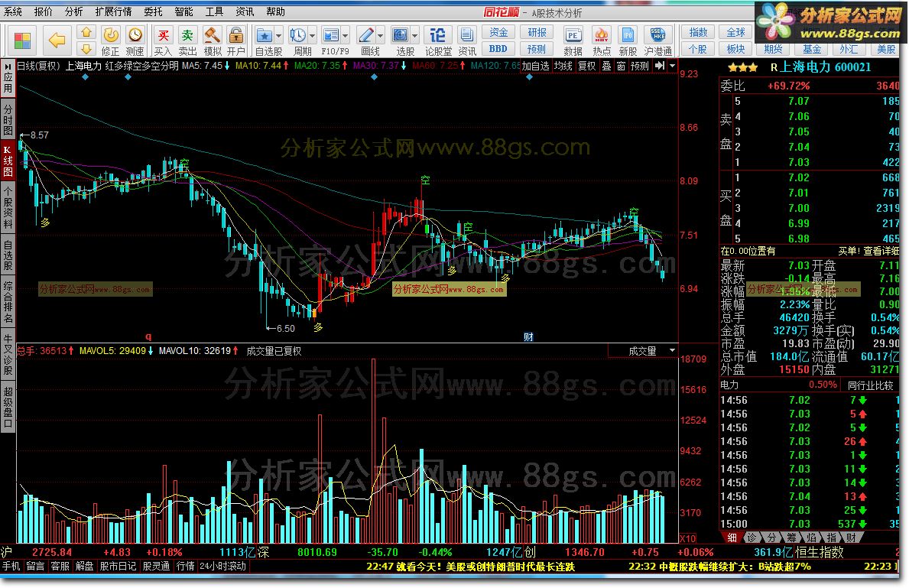Image resolution: width=909 pixels, height=588 pixels.
Task: Expand the 自选股 dropdown arrow
Action: click(279, 35)
